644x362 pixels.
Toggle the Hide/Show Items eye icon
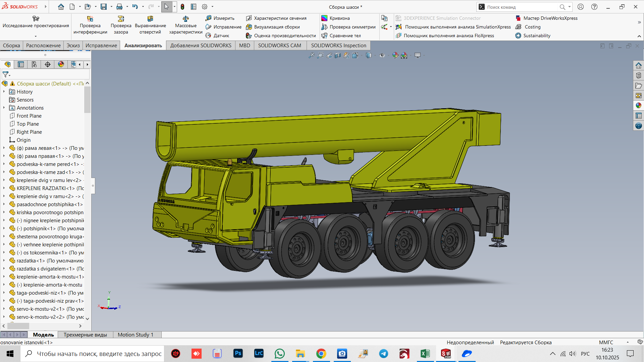382,55
